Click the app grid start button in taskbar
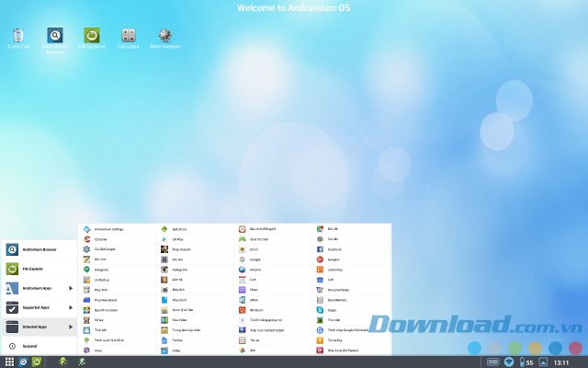588x368 pixels. [9, 362]
